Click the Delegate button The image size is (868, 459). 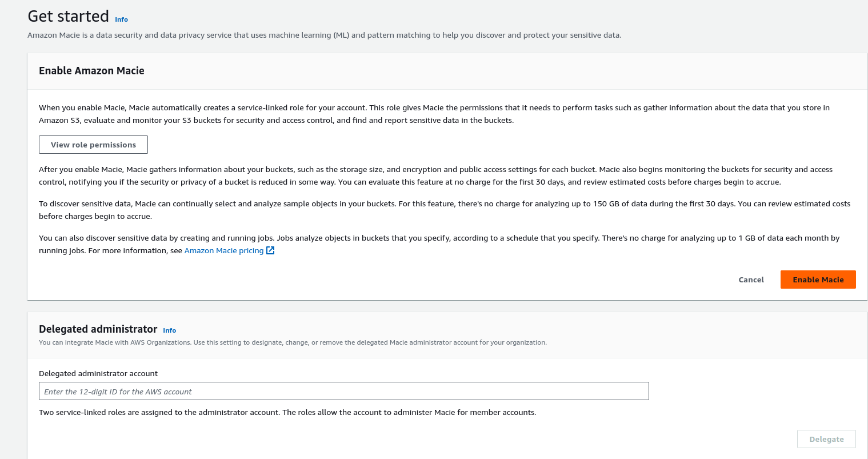tap(826, 439)
